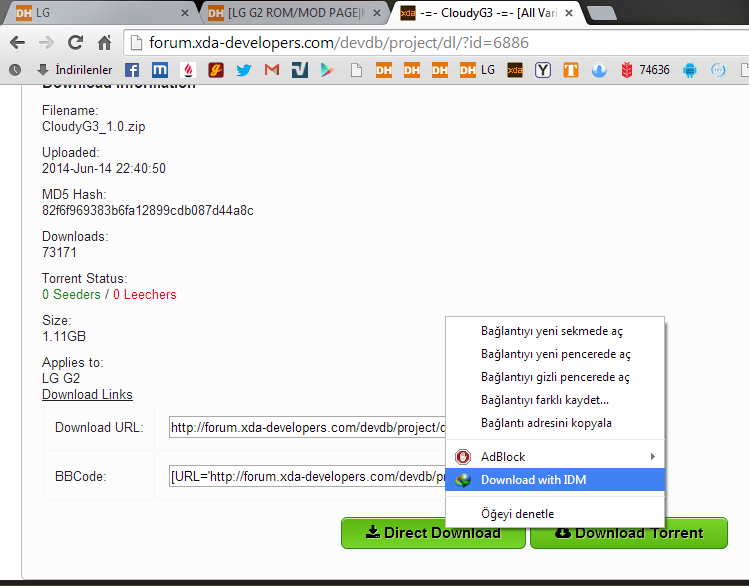Expand the AdBlock submenu
Viewport: 749px width, 586px height.
[555, 457]
